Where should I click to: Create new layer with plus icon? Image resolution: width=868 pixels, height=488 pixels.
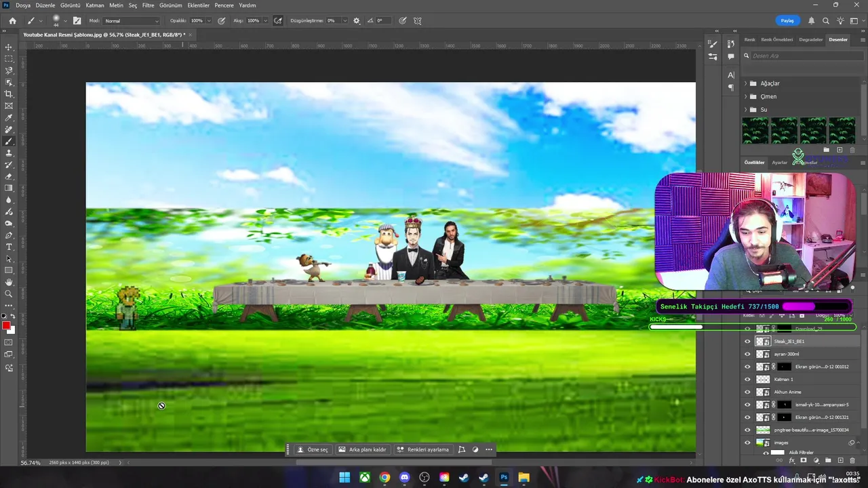(x=840, y=461)
